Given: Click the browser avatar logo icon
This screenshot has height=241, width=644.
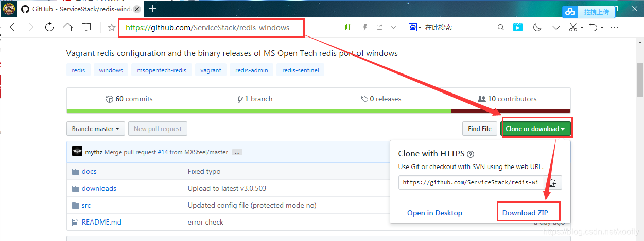Looking at the screenshot, I should coord(9,9).
